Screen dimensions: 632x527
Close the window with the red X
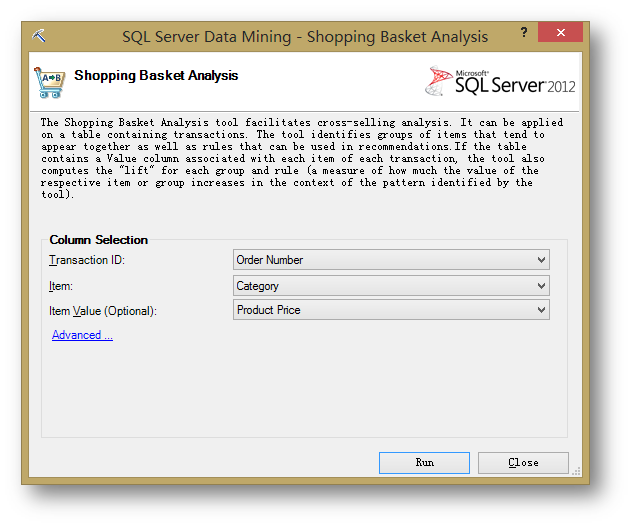pyautogui.click(x=560, y=32)
